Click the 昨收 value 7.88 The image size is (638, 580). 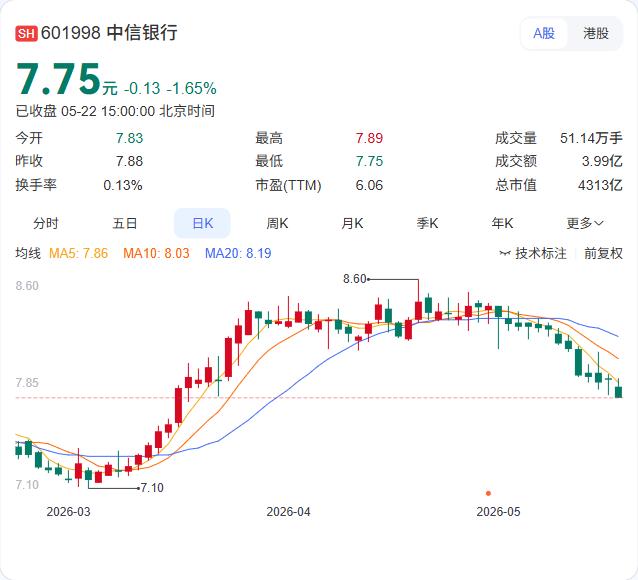click(129, 161)
